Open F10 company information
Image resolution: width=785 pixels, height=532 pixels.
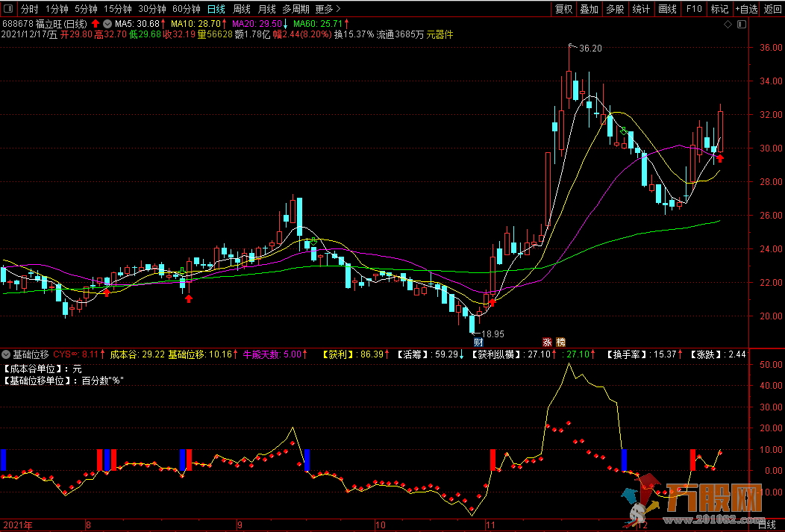(x=694, y=9)
